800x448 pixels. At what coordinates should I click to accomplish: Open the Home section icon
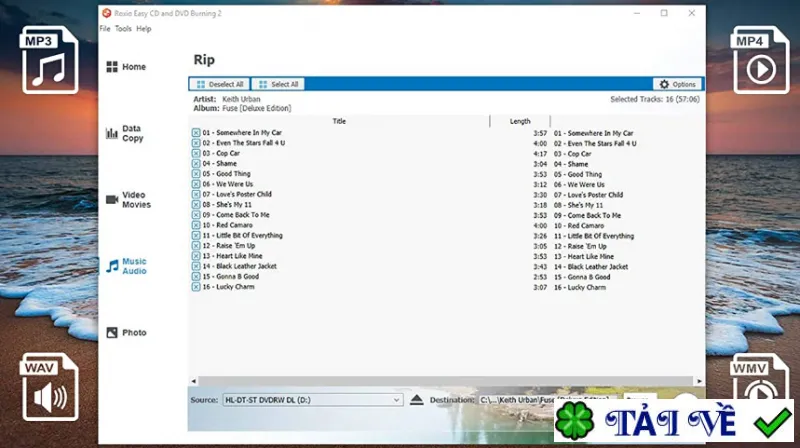[112, 67]
